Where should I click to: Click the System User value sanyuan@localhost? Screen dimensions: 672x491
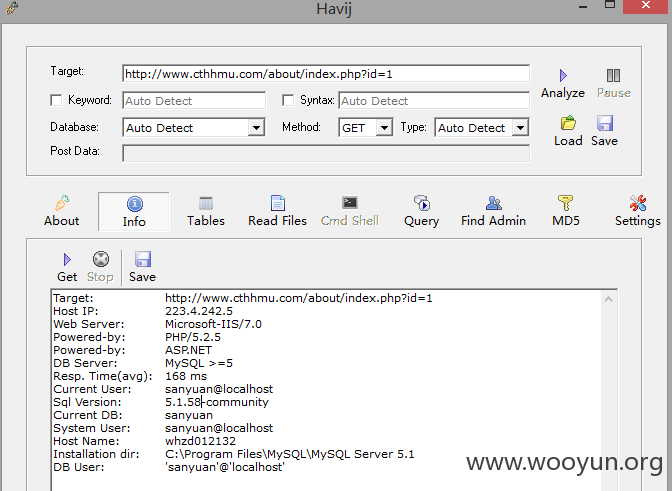click(x=219, y=428)
